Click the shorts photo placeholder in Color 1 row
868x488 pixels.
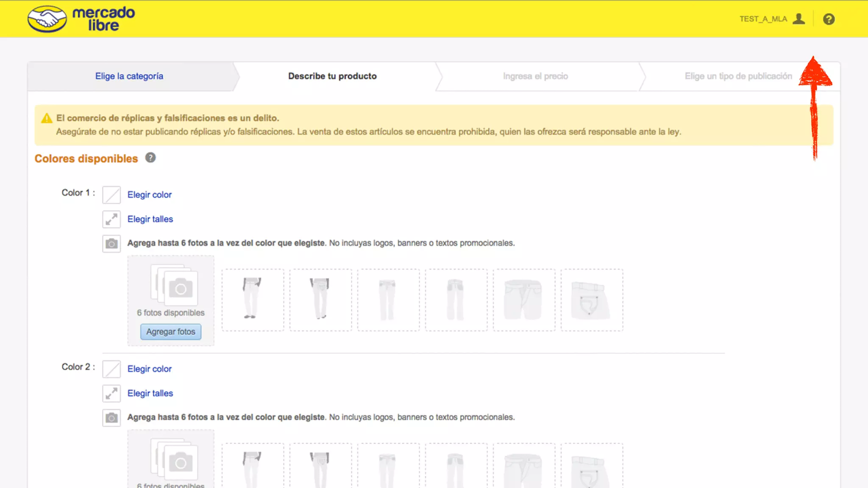[x=524, y=299]
